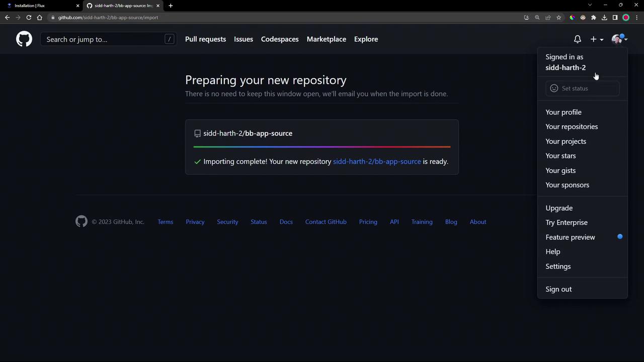The width and height of the screenshot is (644, 362).
Task: Open Help from the user menu
Action: pyautogui.click(x=583, y=252)
